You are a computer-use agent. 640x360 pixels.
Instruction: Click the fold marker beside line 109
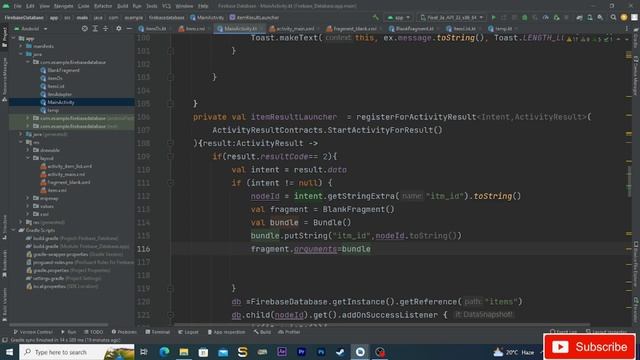click(171, 156)
